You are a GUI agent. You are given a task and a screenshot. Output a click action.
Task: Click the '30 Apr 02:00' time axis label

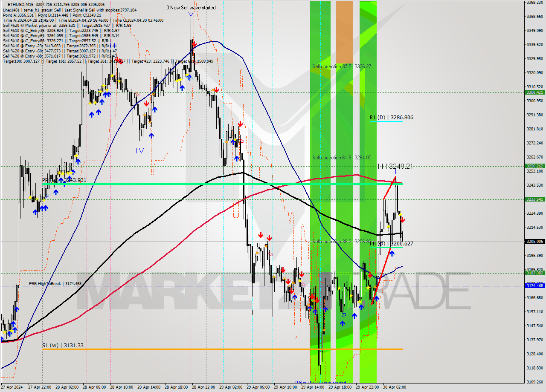395,387
